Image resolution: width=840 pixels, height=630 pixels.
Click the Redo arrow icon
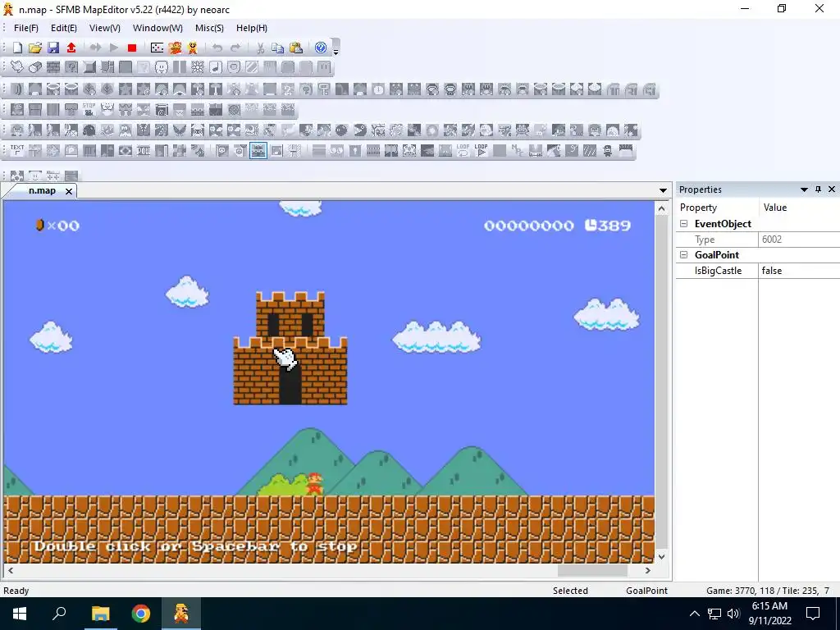point(235,48)
